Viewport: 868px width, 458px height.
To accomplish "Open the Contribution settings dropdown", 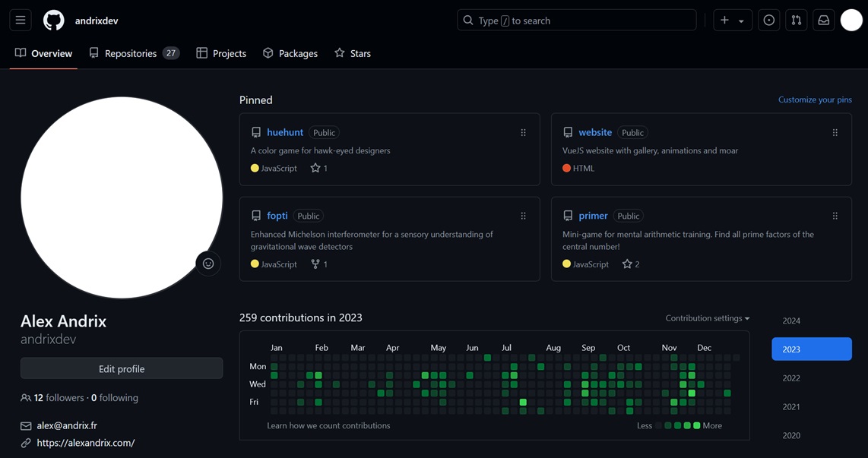I will pos(707,317).
